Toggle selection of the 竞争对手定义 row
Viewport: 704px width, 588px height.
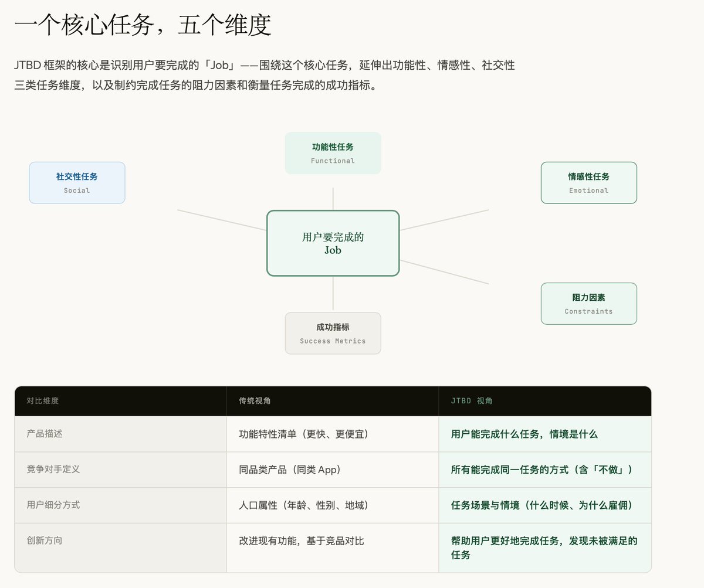coord(120,469)
